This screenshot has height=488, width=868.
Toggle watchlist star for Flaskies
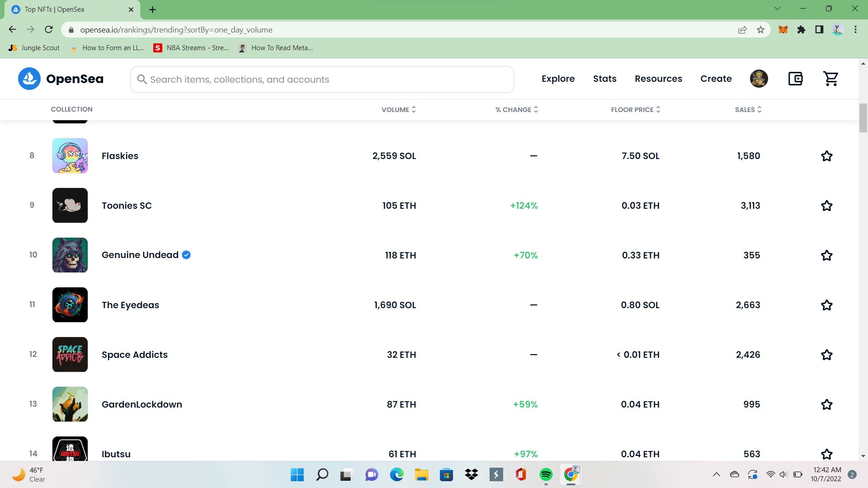click(826, 156)
